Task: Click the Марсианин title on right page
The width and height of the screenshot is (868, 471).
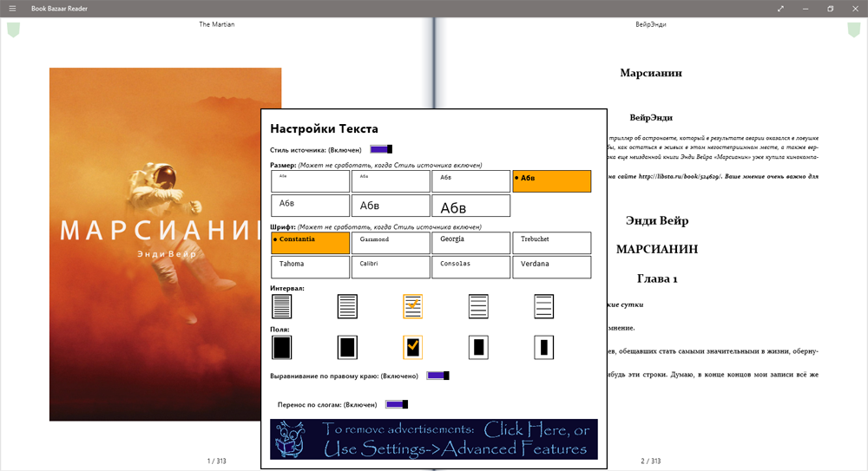Action: [x=651, y=73]
